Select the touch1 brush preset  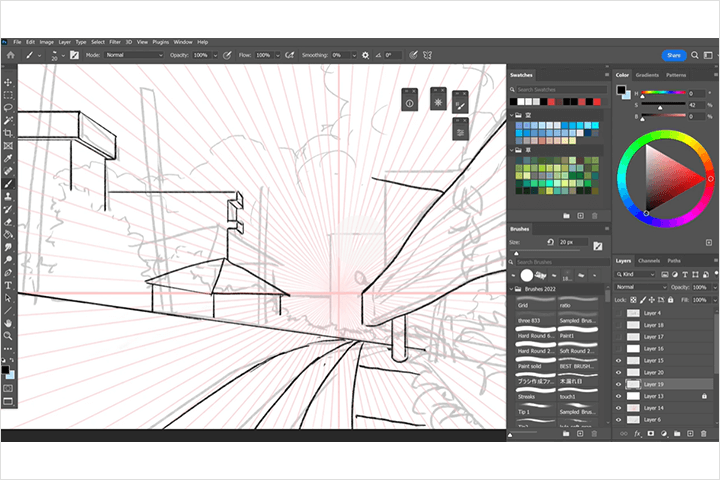click(x=577, y=394)
